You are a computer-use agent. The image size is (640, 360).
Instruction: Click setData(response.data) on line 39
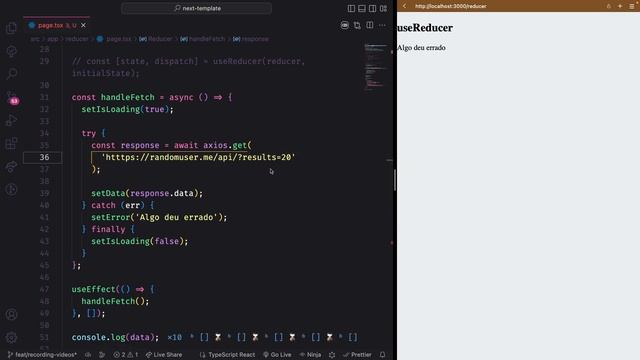pyautogui.click(x=147, y=193)
